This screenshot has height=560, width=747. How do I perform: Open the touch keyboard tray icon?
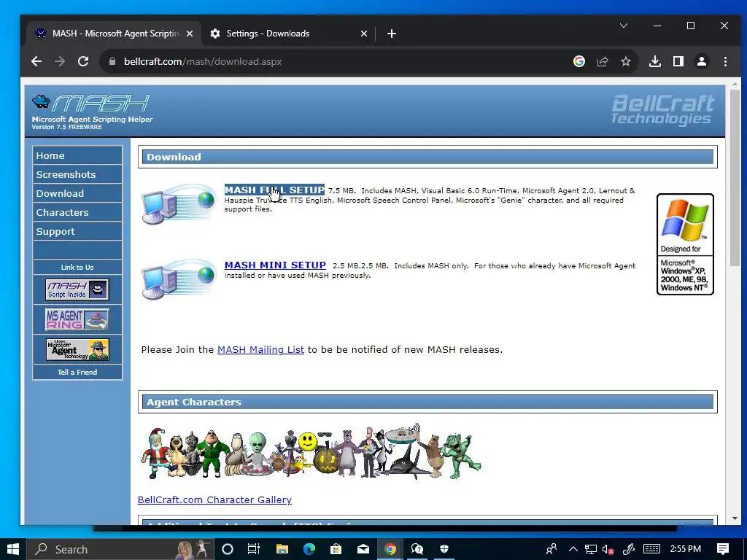651,549
